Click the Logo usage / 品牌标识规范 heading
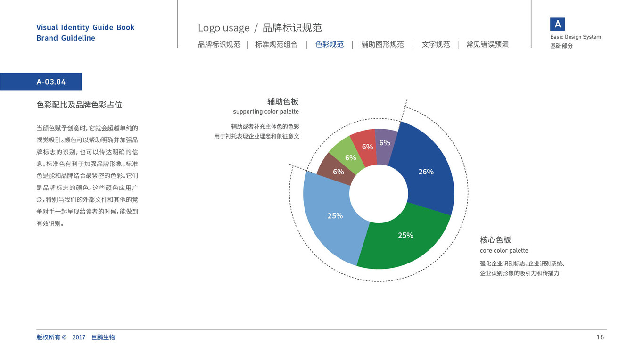The height and width of the screenshot is (362, 644). pos(260,28)
